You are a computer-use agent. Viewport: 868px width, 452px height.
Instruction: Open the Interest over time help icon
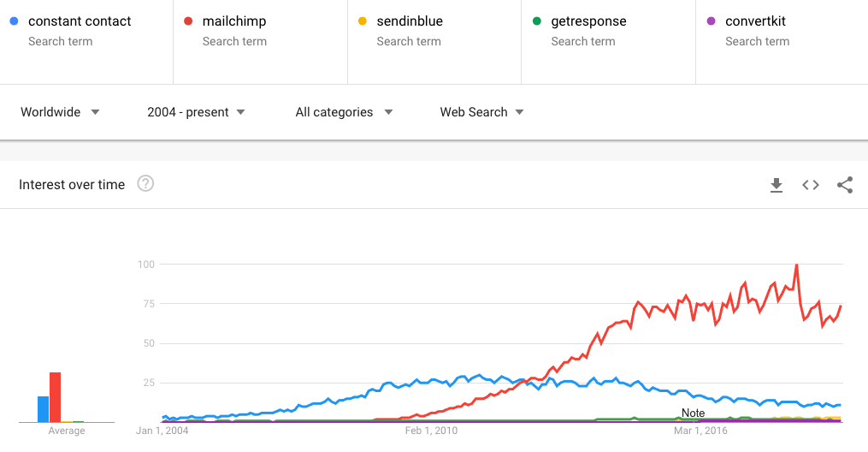tap(145, 183)
